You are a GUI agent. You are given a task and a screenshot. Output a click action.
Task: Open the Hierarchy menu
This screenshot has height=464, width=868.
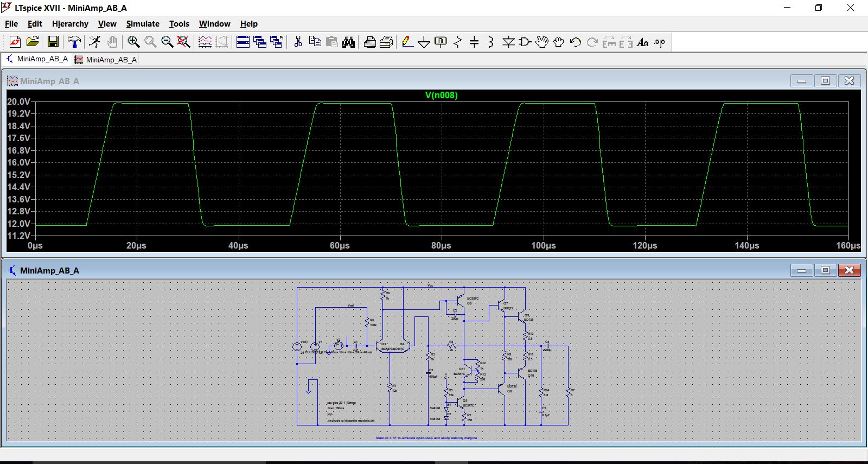click(x=70, y=24)
